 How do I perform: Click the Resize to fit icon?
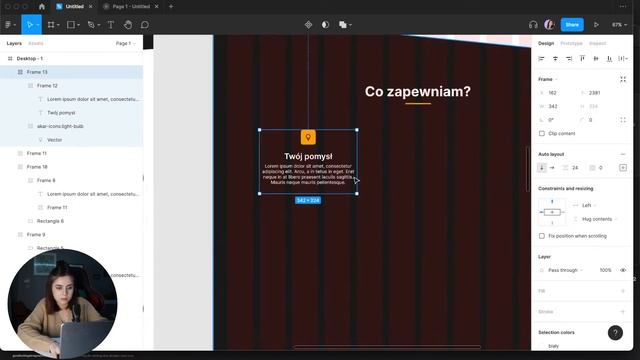pyautogui.click(x=623, y=79)
